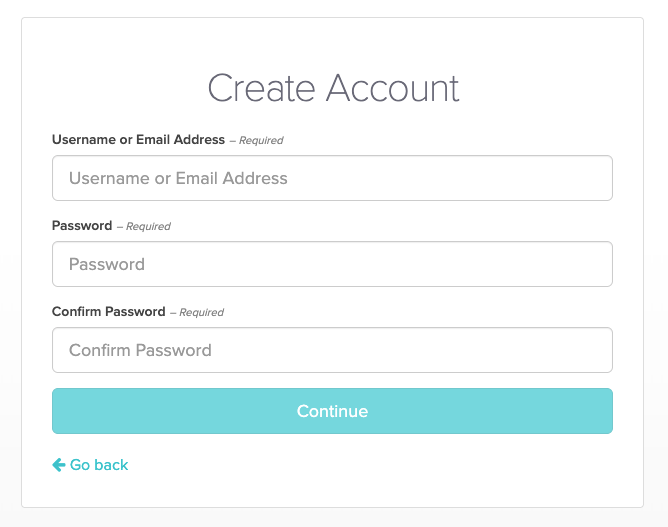Screen dimensions: 668x527
Task: Click the gray placeholder text reading Password
Action: 107,264
